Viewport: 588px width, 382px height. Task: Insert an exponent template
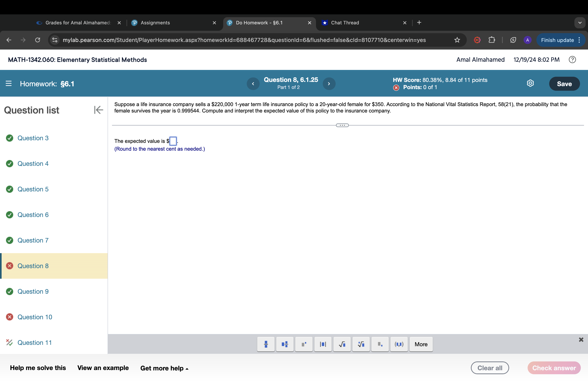tap(304, 344)
